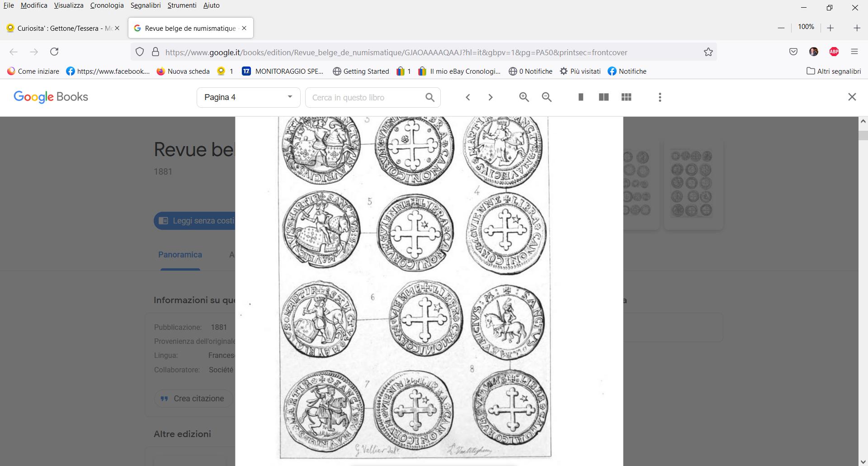Go forward in browser history
Screen dimensions: 868x466
(x=34, y=52)
